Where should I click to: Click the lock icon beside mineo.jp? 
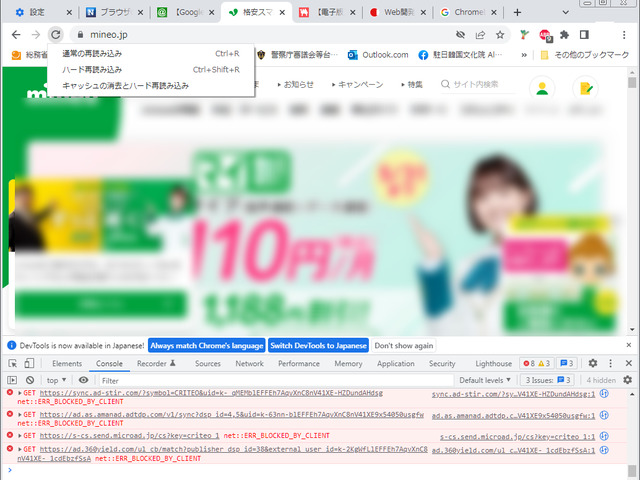point(80,35)
